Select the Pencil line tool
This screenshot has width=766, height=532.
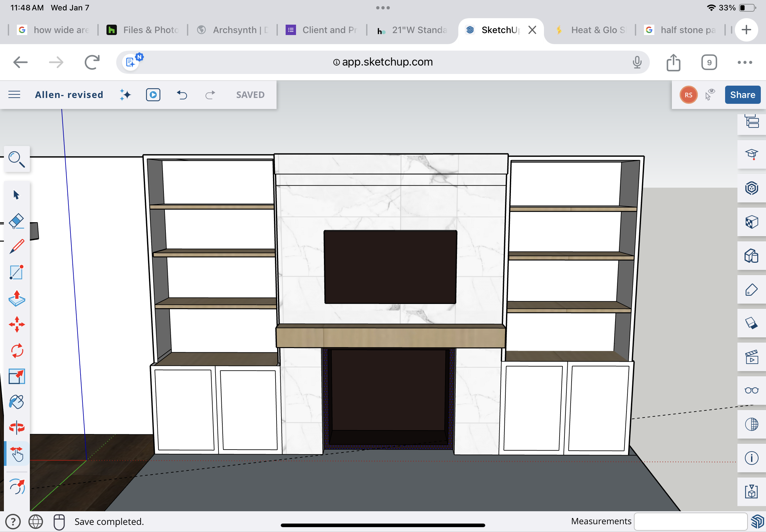(16, 247)
